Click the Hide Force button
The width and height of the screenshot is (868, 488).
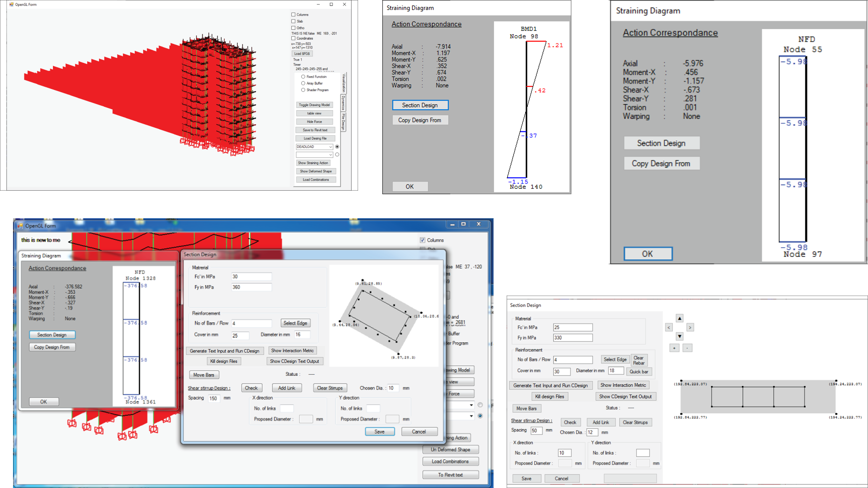(314, 122)
